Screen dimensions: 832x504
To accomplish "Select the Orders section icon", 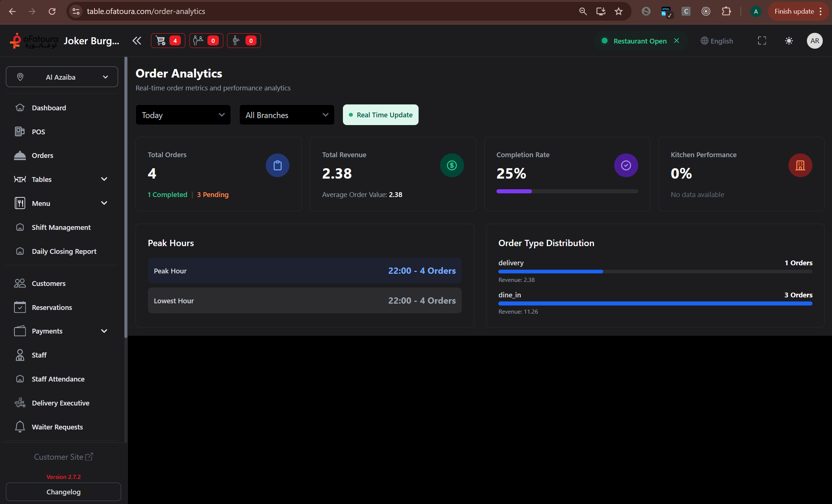I will [20, 155].
